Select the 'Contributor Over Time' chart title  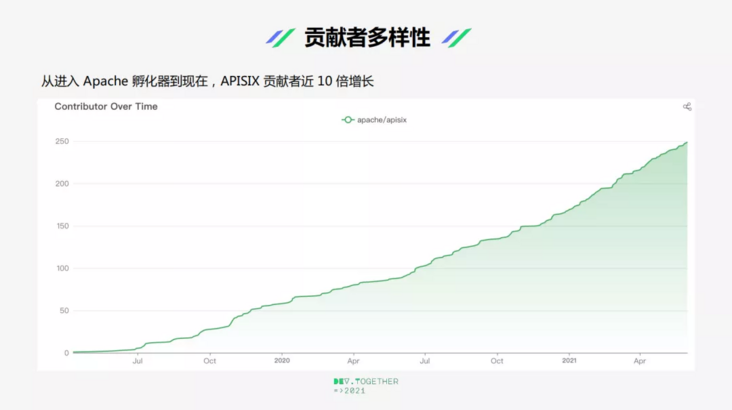click(106, 106)
